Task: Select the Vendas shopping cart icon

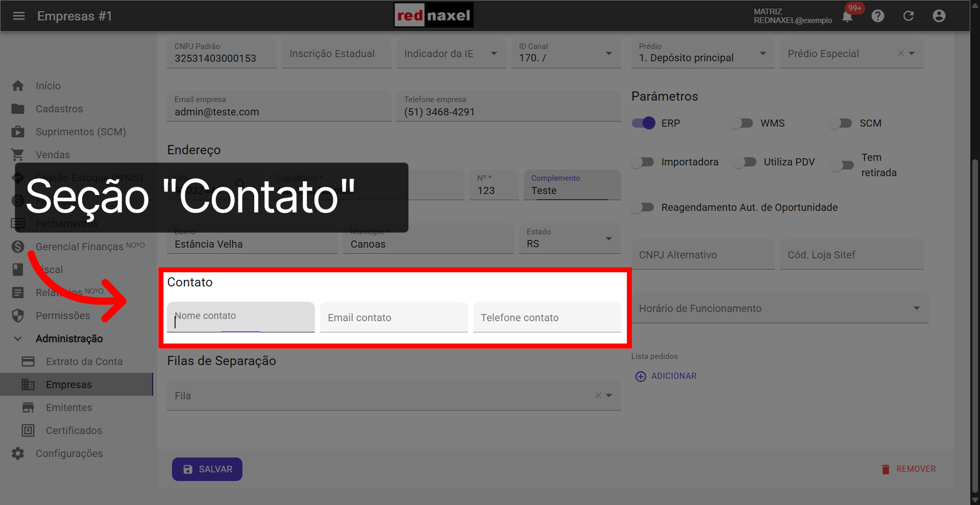Action: (18, 154)
